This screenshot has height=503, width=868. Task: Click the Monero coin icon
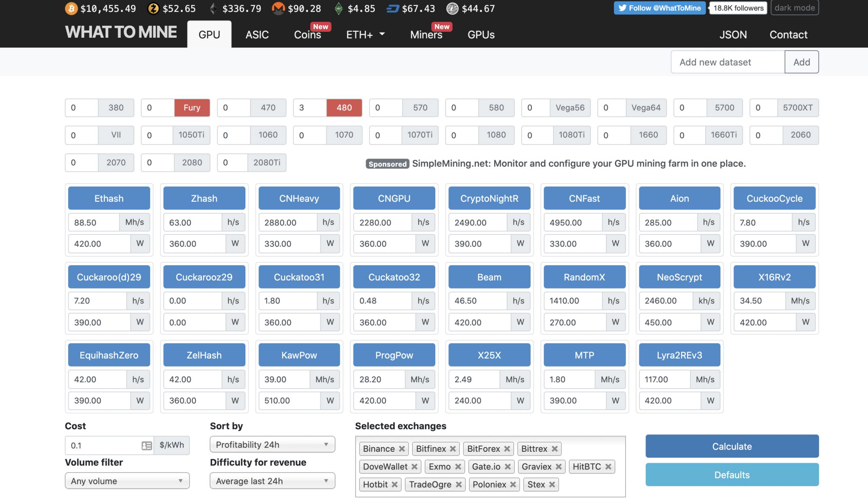pos(278,8)
